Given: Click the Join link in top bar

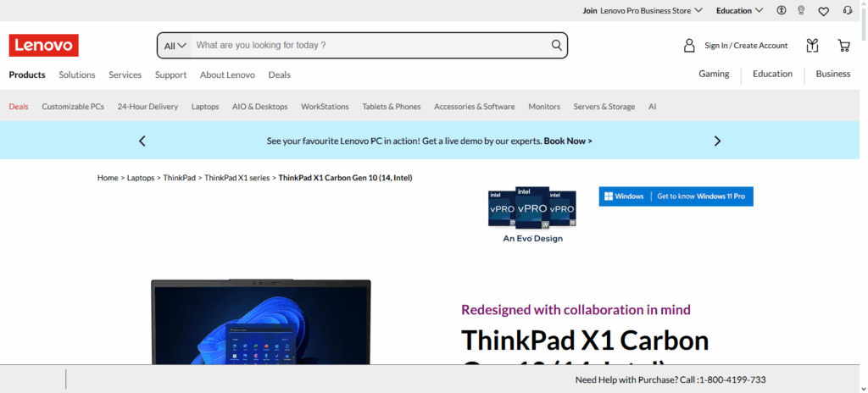Looking at the screenshot, I should (x=590, y=10).
